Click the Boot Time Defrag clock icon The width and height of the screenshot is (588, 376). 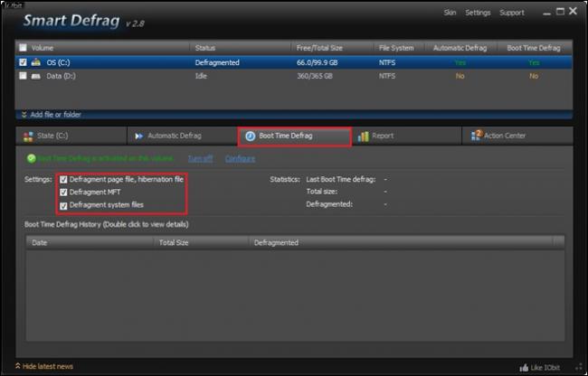250,136
